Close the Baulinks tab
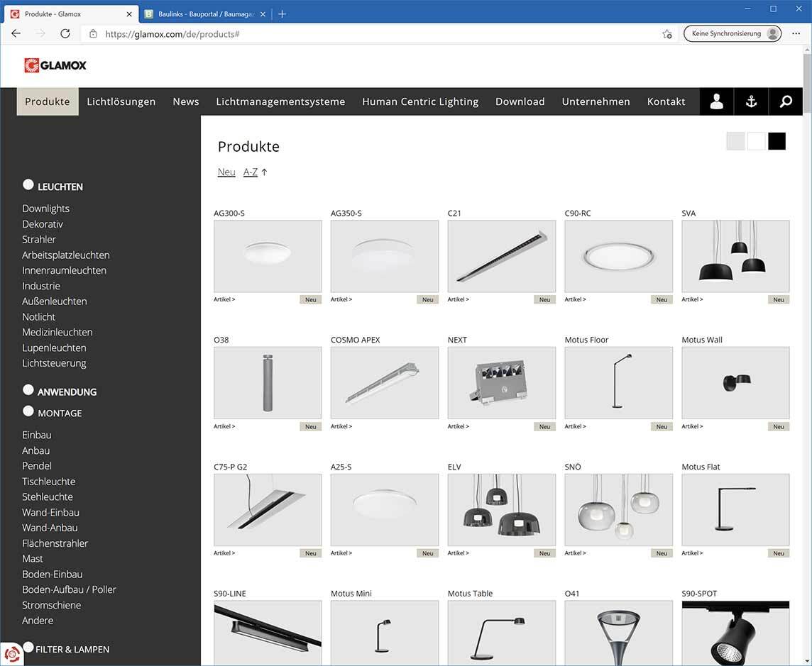The width and height of the screenshot is (812, 666). pyautogui.click(x=263, y=14)
